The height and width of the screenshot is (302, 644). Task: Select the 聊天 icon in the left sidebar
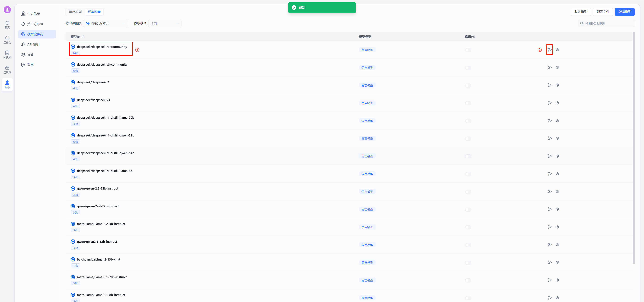[7, 24]
